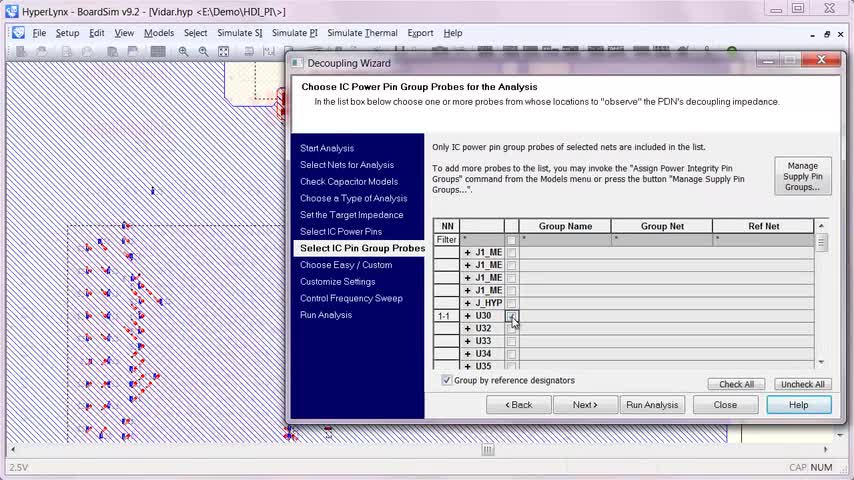The width and height of the screenshot is (854, 480).
Task: Open the Export menu
Action: coord(420,33)
